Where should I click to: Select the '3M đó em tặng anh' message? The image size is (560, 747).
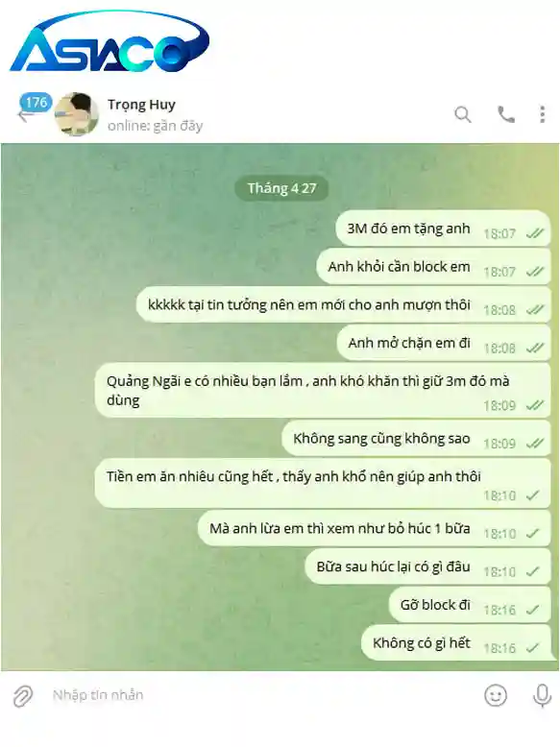[443, 229]
